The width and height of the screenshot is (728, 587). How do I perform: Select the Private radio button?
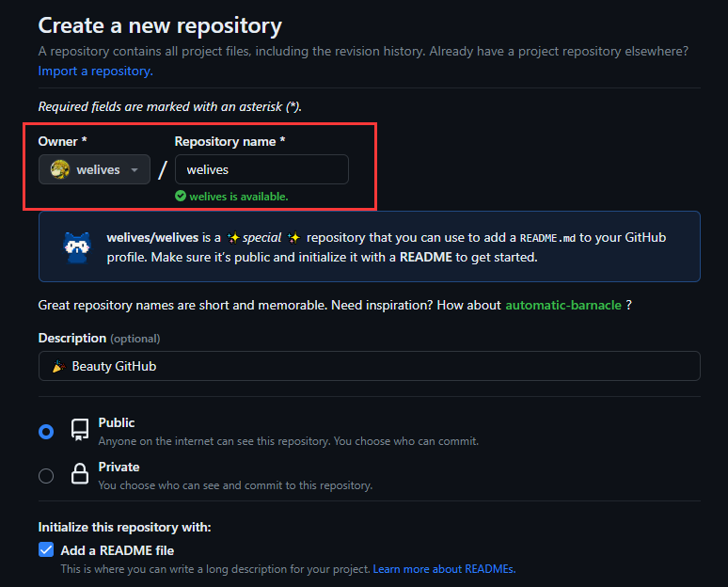[46, 476]
